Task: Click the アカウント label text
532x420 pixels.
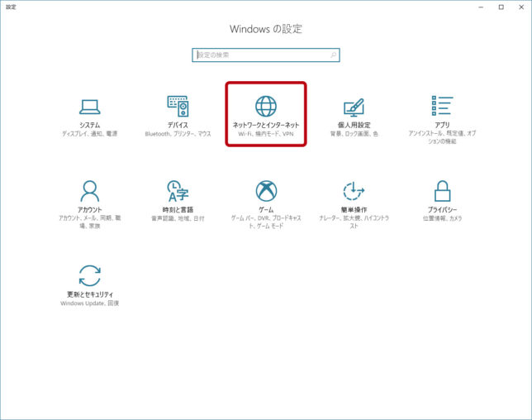Action: click(x=89, y=209)
